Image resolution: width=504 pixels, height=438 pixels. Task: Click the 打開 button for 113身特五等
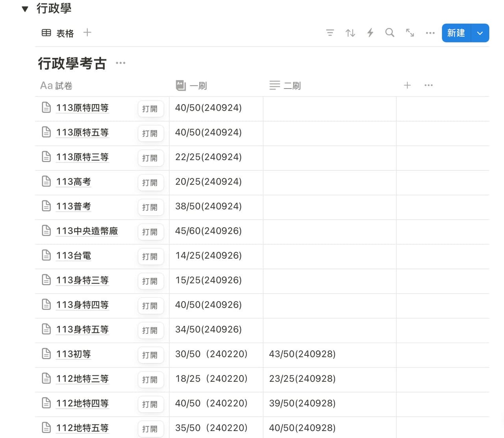(x=150, y=330)
